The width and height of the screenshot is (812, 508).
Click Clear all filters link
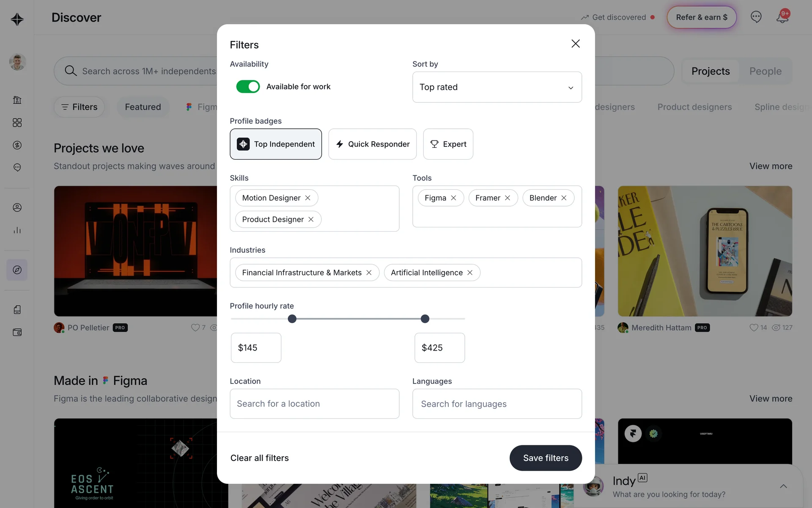point(259,458)
